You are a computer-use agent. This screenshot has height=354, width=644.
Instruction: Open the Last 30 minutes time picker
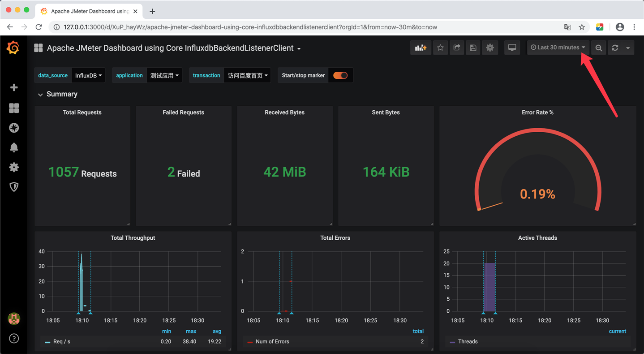558,47
